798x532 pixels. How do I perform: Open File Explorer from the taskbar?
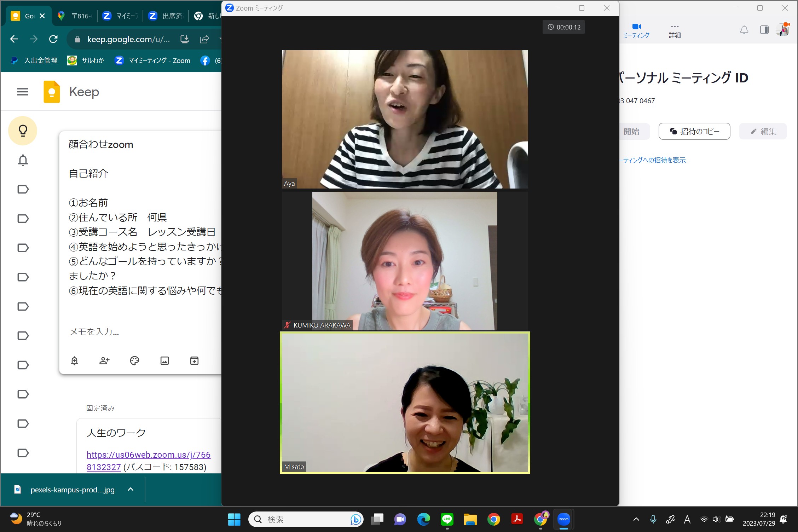tap(470, 519)
